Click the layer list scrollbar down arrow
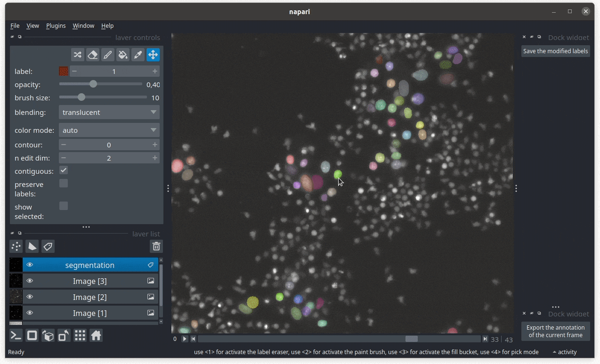600x364 pixels. pos(161,322)
